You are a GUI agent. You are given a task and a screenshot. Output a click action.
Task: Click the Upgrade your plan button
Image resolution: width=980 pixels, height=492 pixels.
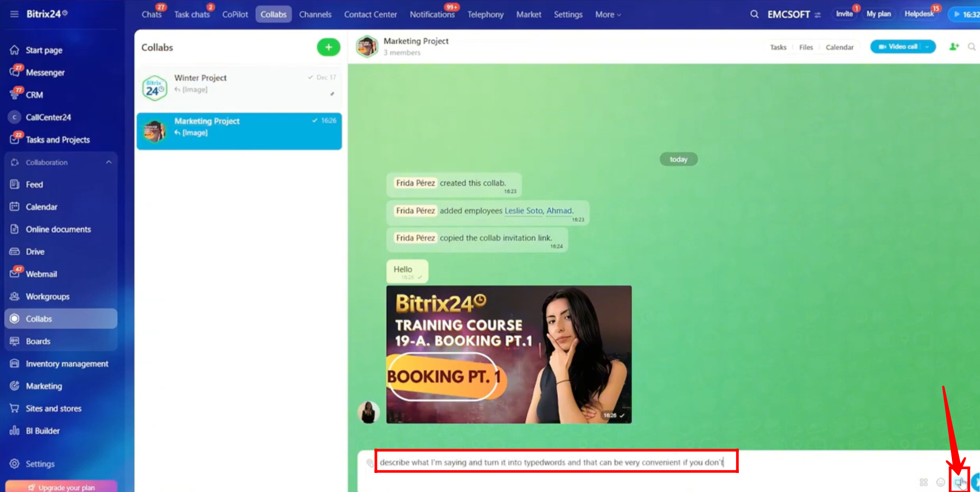61,487
